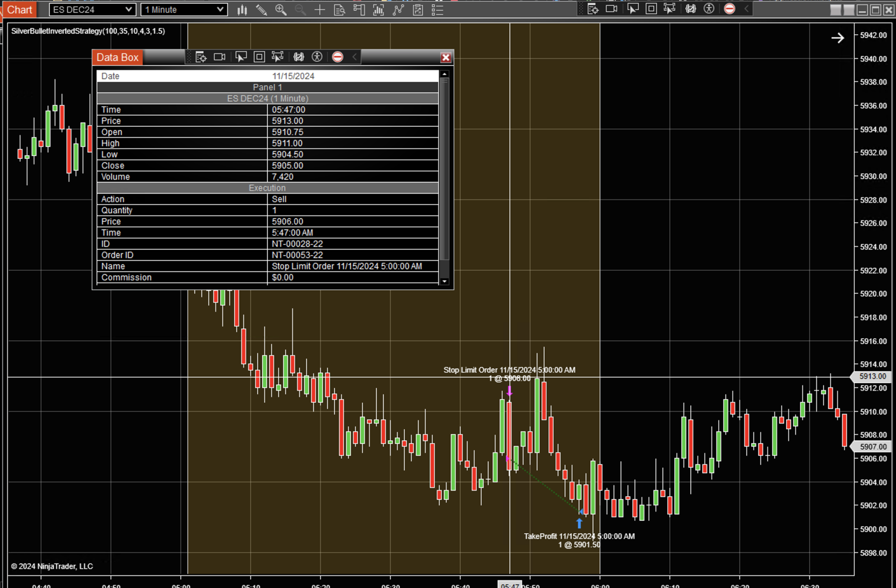Click the '5:47:00 AM' execution time value
Viewport: 896px width, 588px height.
[x=292, y=233]
